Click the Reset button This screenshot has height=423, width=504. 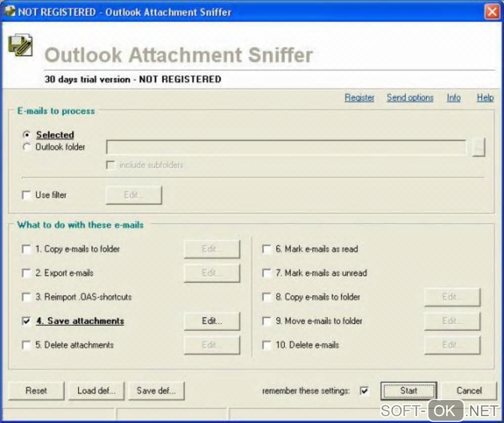point(37,390)
